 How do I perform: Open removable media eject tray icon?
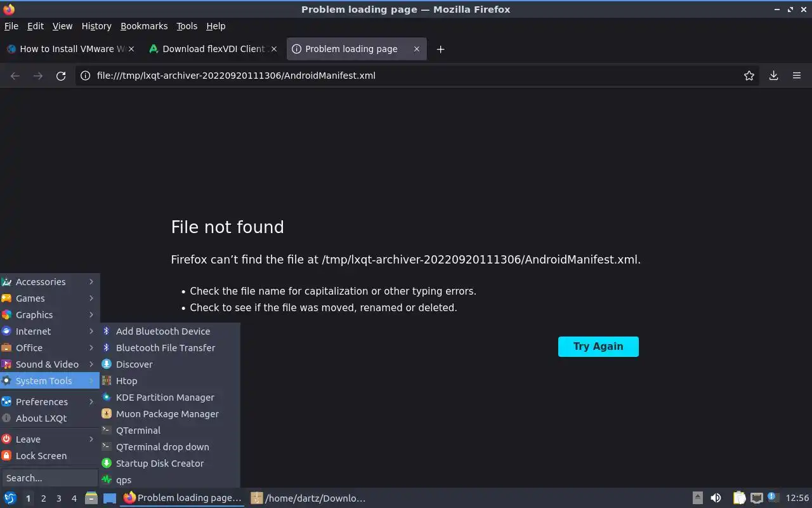coord(697,498)
